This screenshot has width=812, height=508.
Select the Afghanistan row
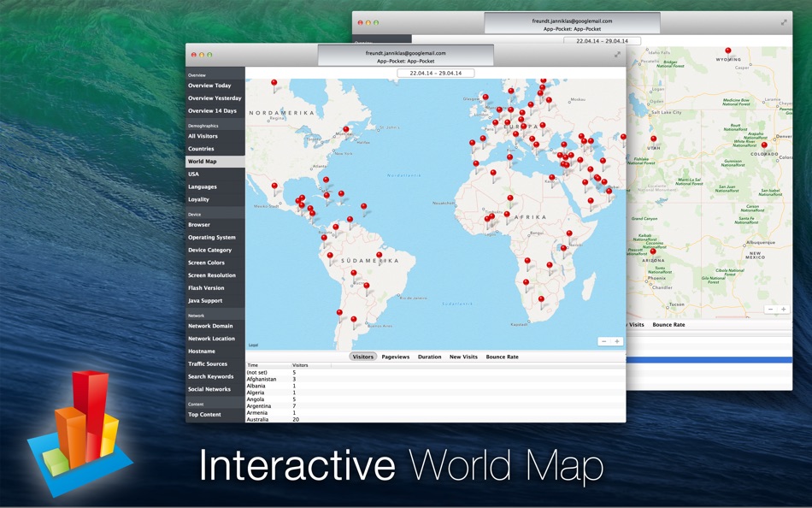click(x=436, y=379)
